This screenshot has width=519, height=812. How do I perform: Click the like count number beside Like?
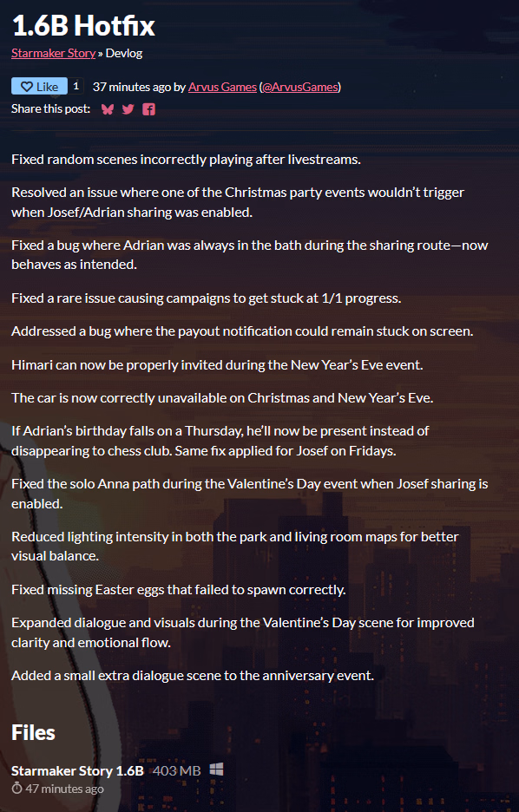(x=76, y=86)
